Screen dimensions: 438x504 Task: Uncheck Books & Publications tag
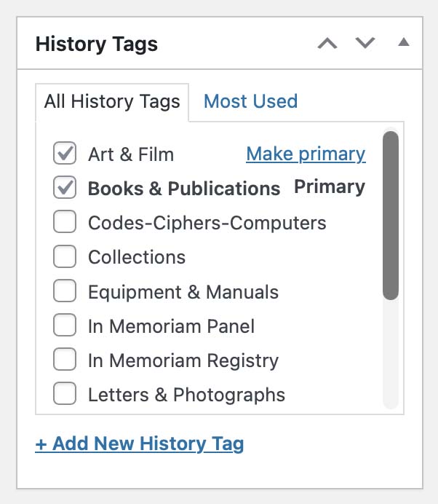[65, 188]
